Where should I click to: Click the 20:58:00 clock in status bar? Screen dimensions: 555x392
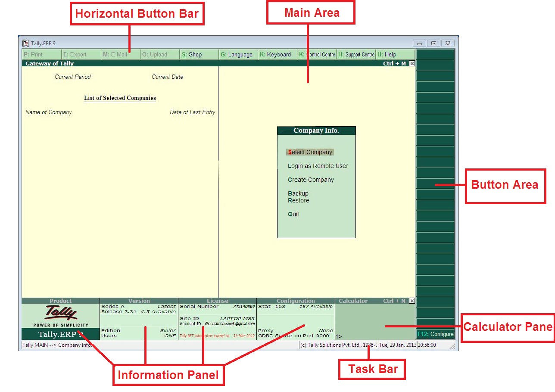pos(427,345)
